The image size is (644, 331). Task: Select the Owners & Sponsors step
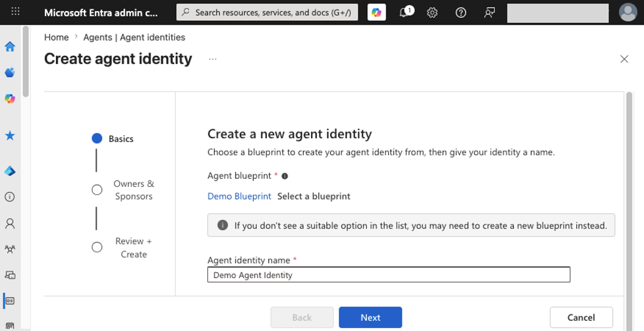point(123,190)
